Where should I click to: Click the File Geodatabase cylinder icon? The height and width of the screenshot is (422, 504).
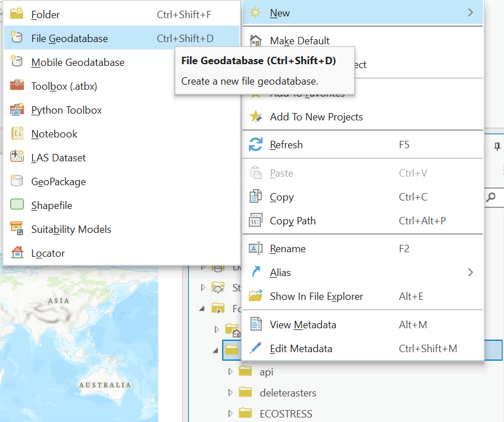[16, 39]
